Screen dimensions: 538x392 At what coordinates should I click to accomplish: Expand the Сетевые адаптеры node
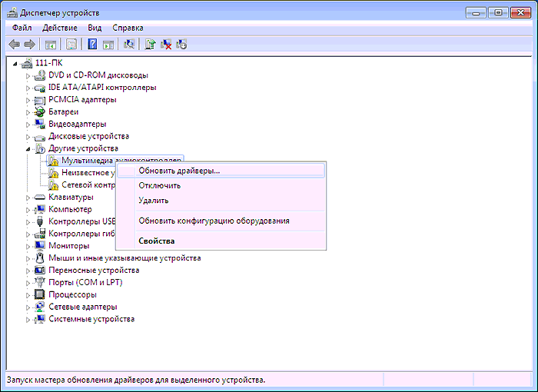click(x=28, y=307)
